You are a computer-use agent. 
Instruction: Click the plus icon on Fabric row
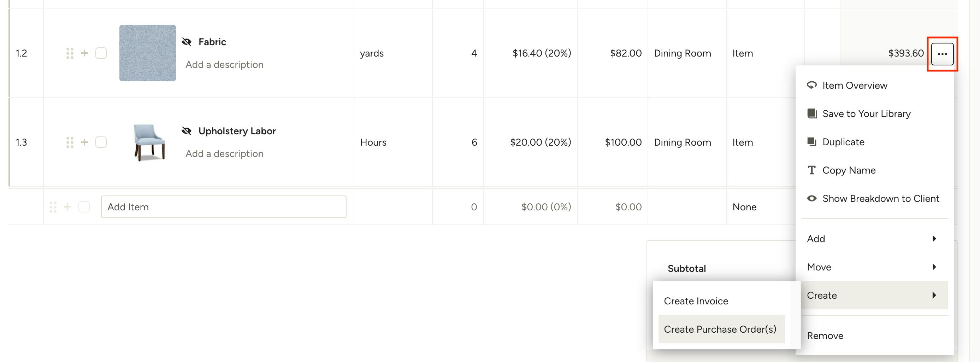(x=84, y=53)
